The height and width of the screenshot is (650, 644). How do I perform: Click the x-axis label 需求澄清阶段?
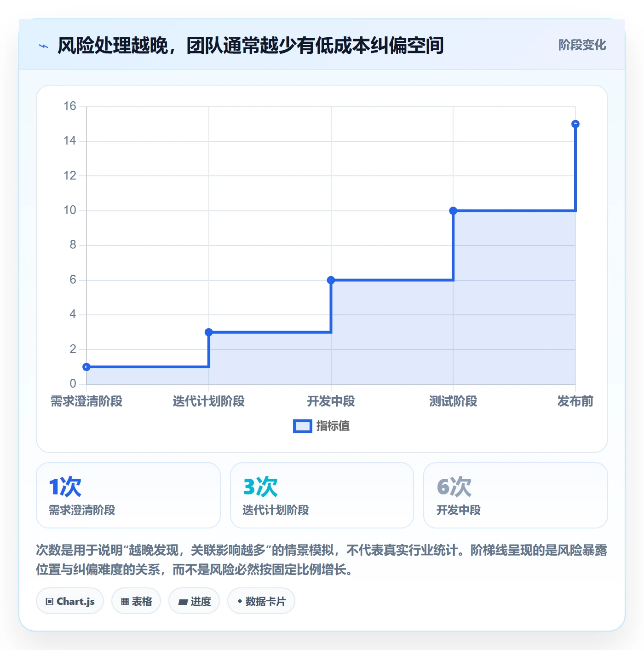[86, 401]
